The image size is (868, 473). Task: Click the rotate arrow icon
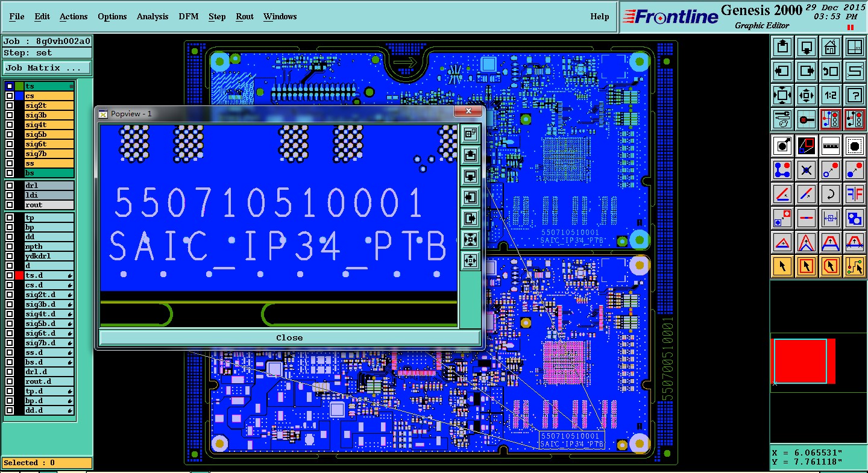(x=831, y=194)
